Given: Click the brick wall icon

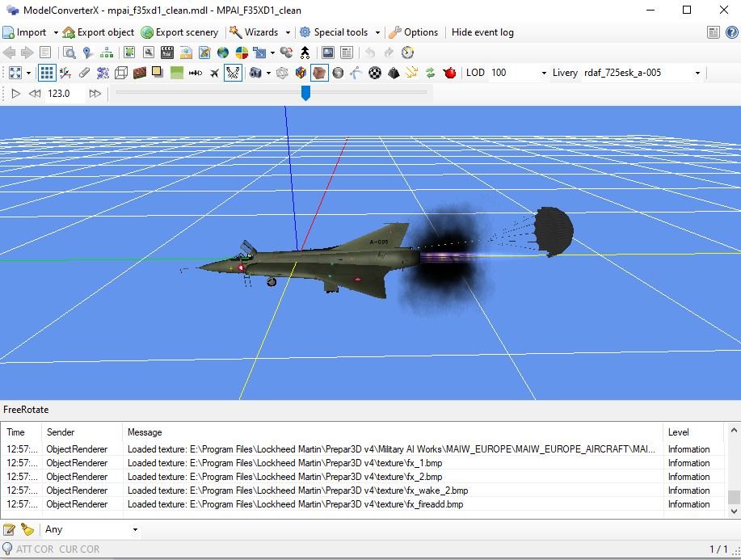Looking at the screenshot, I should click(139, 73).
